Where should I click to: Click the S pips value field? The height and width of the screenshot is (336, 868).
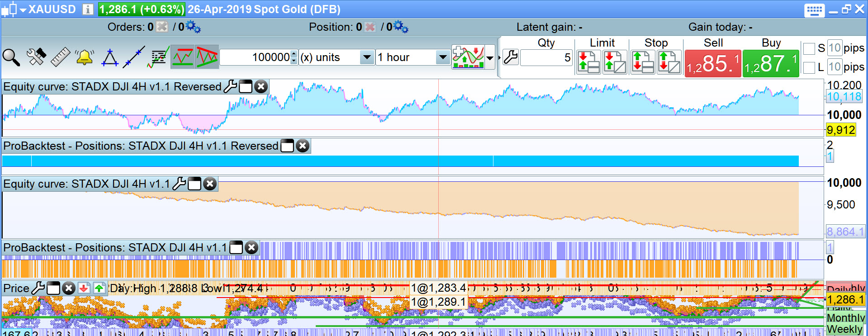[x=835, y=48]
